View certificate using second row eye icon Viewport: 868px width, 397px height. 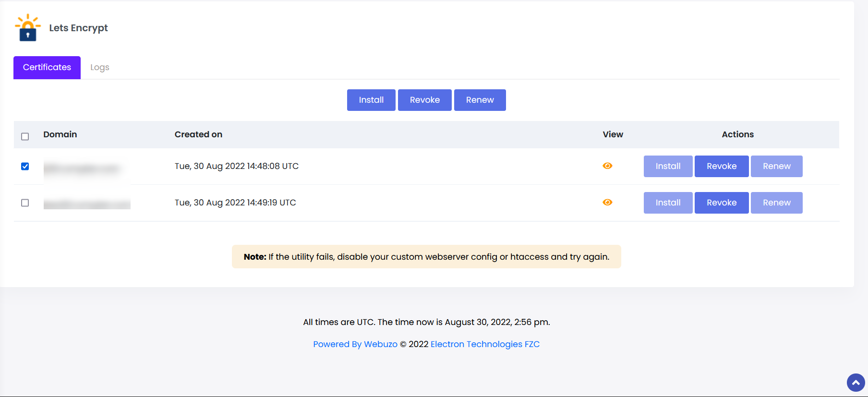pos(607,203)
